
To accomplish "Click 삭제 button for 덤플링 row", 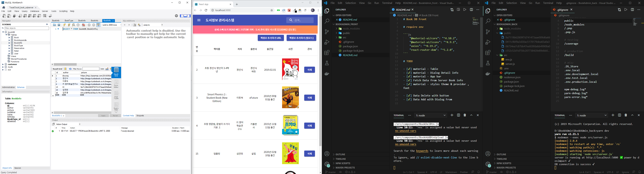I will click(x=309, y=154).
